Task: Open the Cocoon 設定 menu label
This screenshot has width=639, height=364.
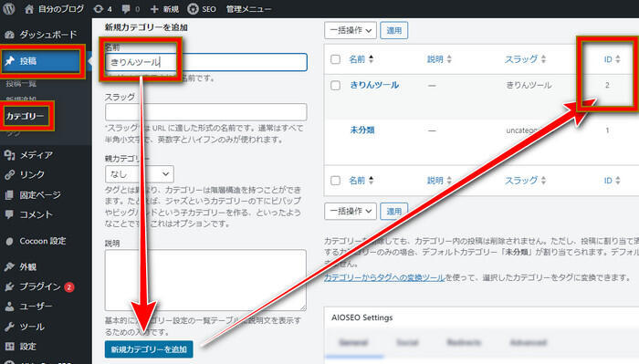Action: (43, 241)
